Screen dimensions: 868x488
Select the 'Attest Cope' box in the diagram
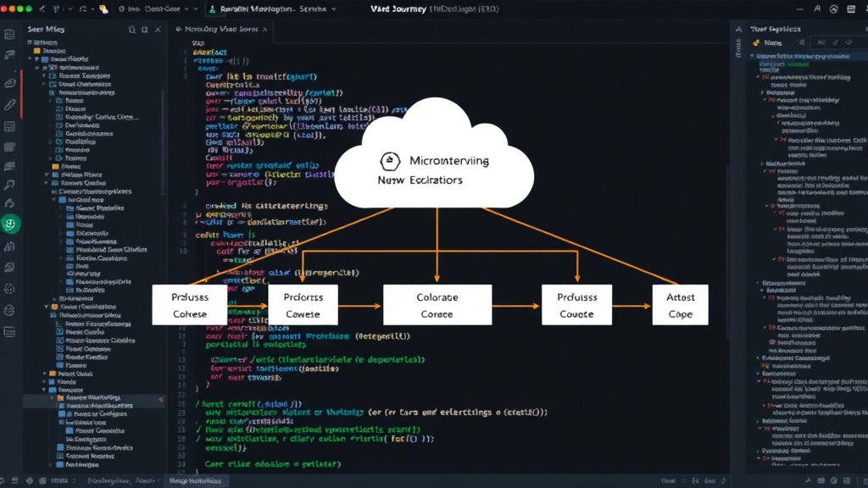click(x=681, y=305)
